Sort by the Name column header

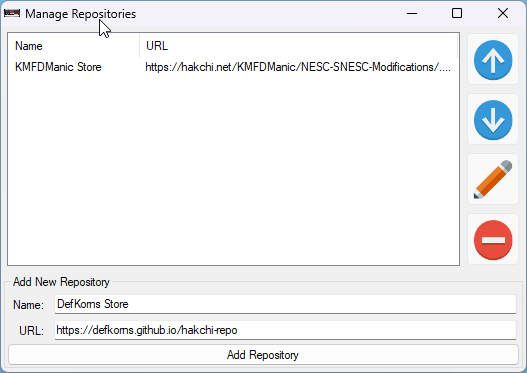click(74, 46)
